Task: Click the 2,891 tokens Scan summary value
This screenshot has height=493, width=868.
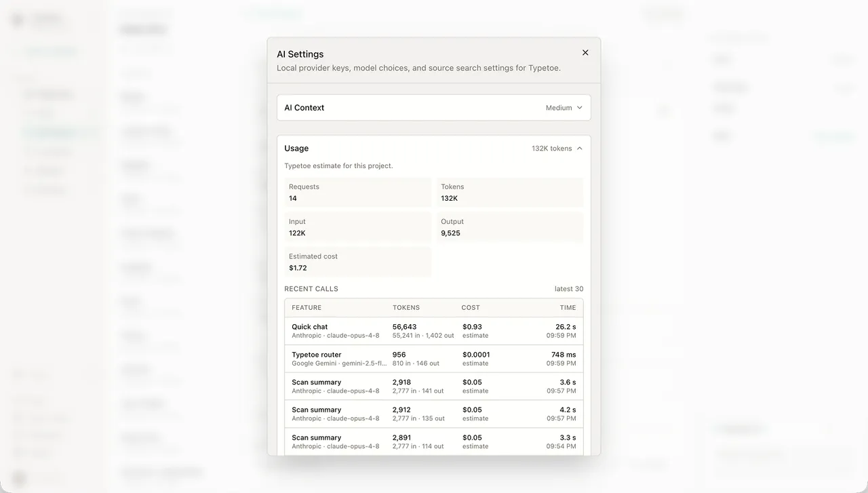Action: pos(402,438)
